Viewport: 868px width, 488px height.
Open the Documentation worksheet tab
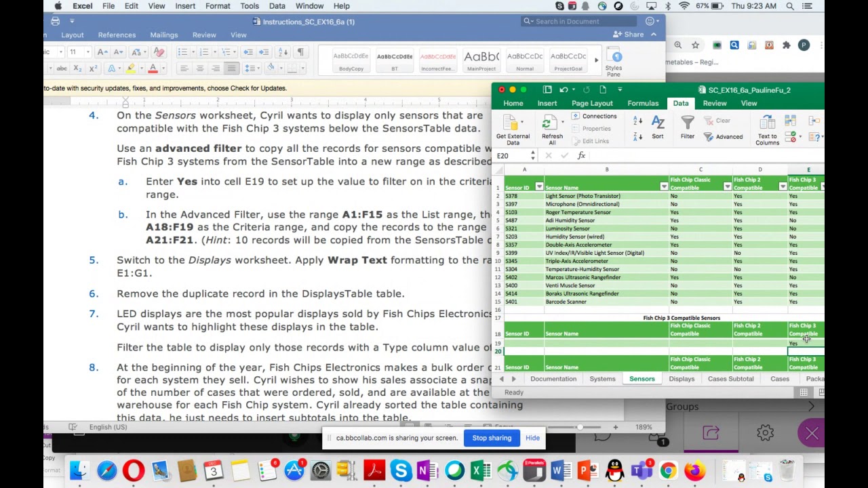click(553, 379)
